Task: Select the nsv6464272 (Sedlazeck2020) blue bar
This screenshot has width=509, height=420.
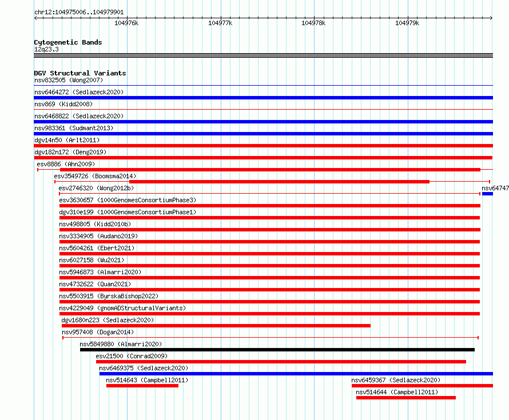Action: [x=263, y=98]
